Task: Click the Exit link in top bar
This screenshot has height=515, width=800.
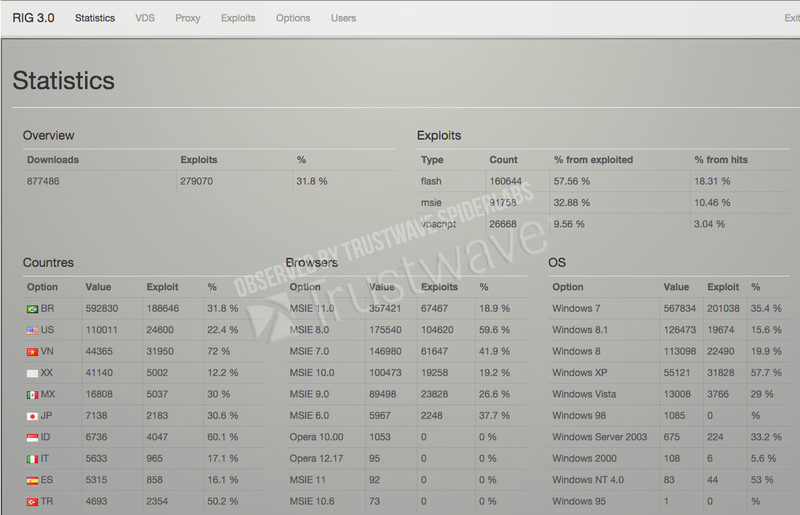Action: (791, 18)
